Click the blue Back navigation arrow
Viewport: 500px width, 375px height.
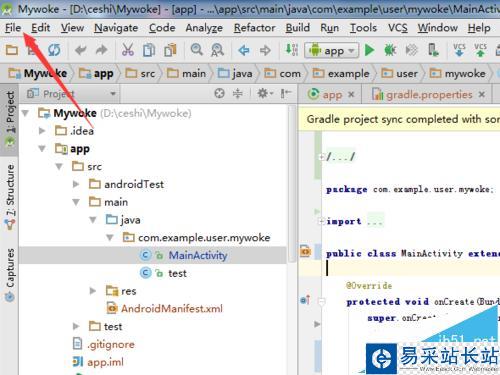tap(244, 51)
